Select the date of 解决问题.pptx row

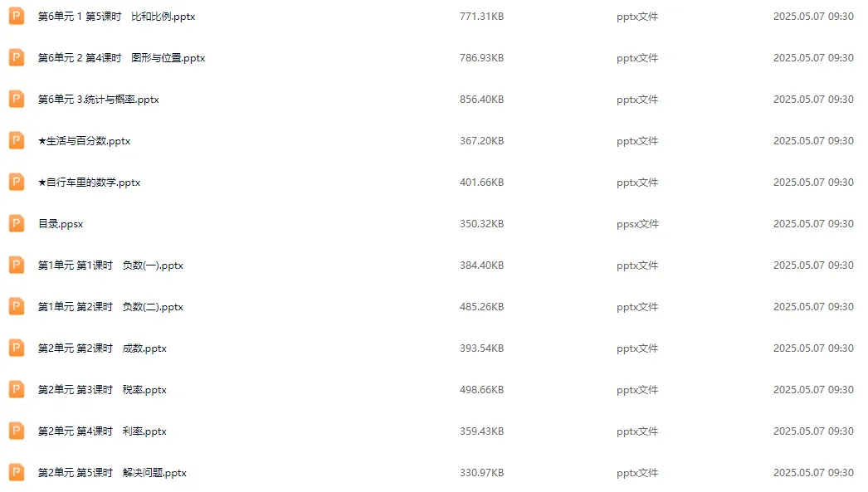pos(813,473)
